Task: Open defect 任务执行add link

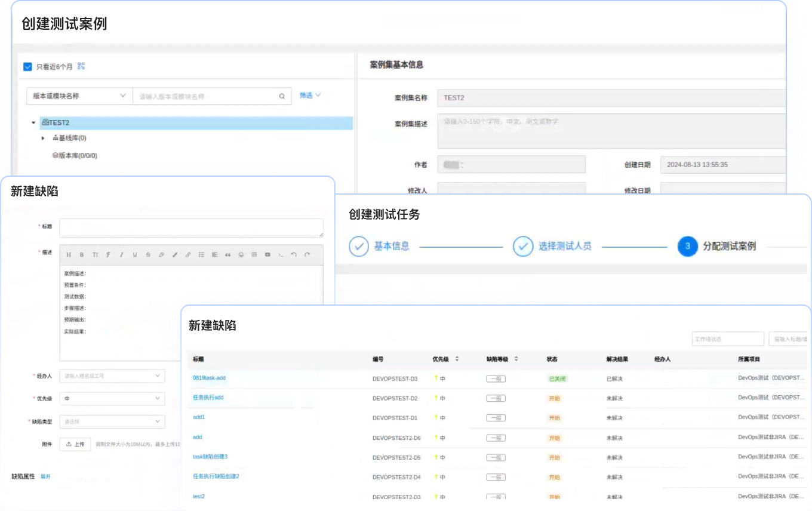Action: click(208, 398)
